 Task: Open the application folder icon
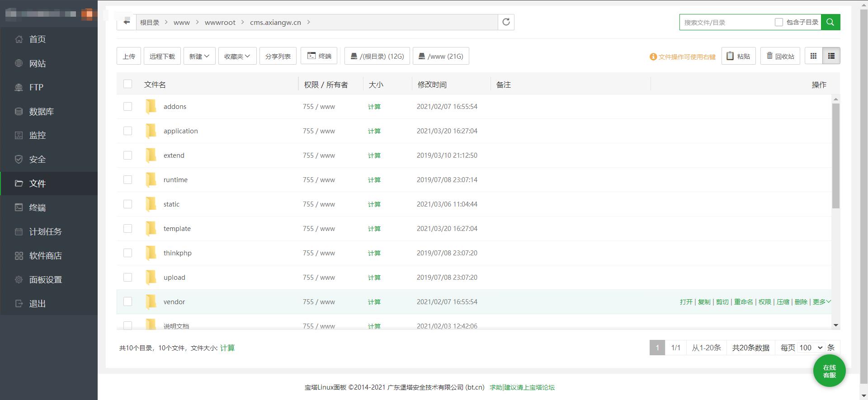(x=151, y=131)
